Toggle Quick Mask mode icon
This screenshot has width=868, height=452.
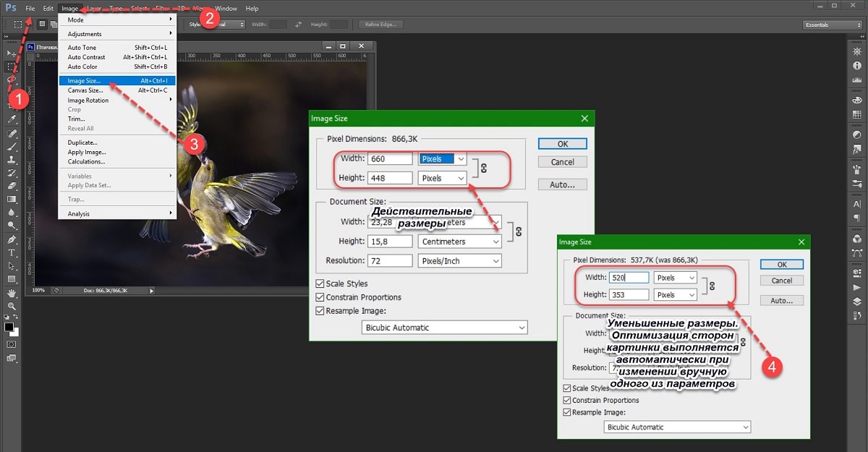(12, 344)
